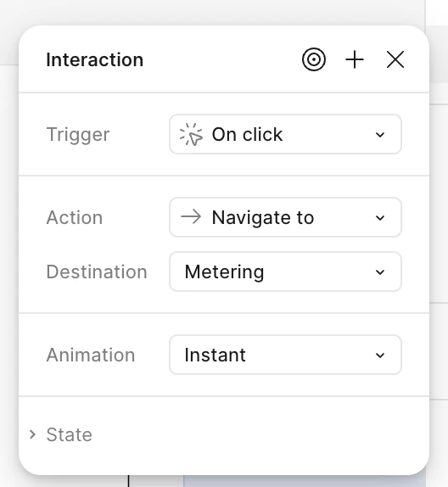Viewport: 448px width, 487px height.
Task: Open the Action Navigate to dropdown
Action: (x=285, y=217)
